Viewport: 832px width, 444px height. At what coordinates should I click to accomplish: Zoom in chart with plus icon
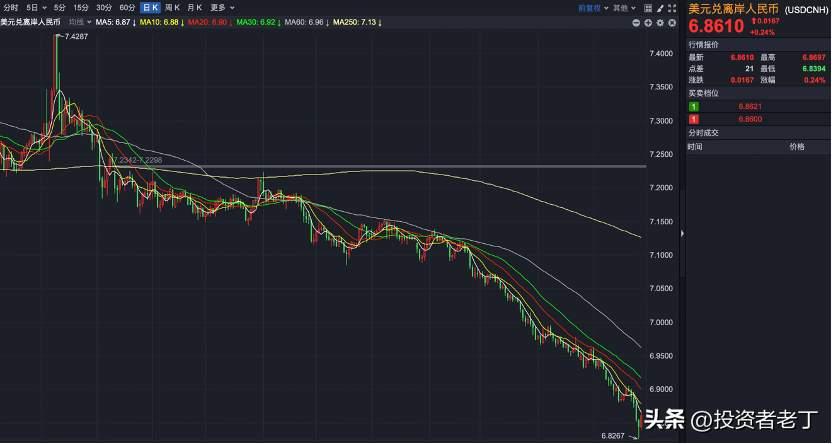point(648,23)
